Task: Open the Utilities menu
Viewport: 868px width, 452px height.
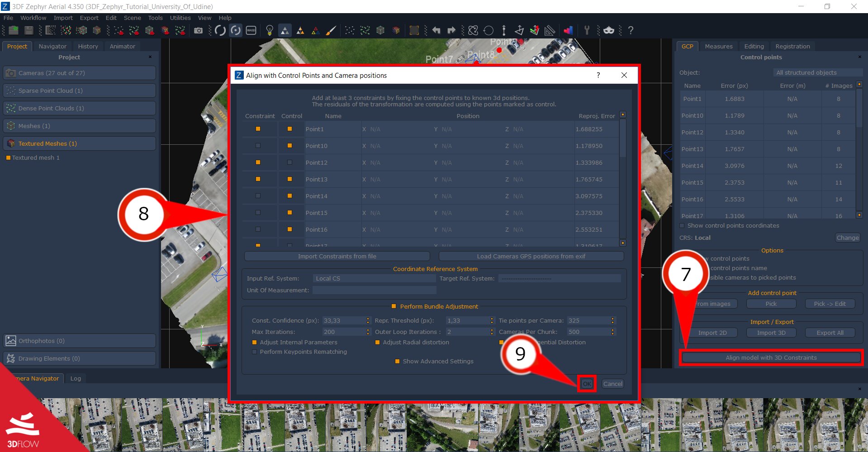Action: tap(180, 18)
